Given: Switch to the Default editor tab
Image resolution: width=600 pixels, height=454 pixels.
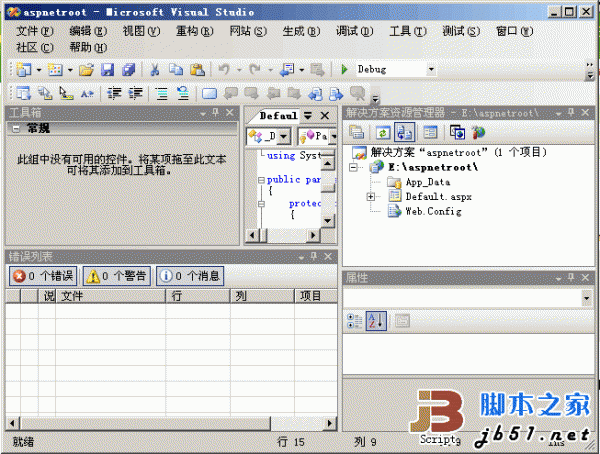Looking at the screenshot, I should pos(278,115).
